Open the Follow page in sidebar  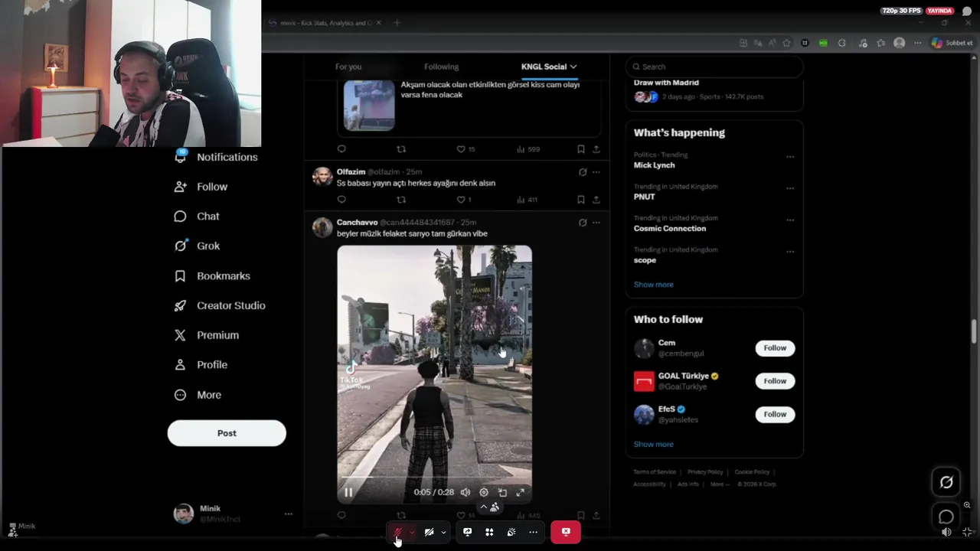(201, 187)
